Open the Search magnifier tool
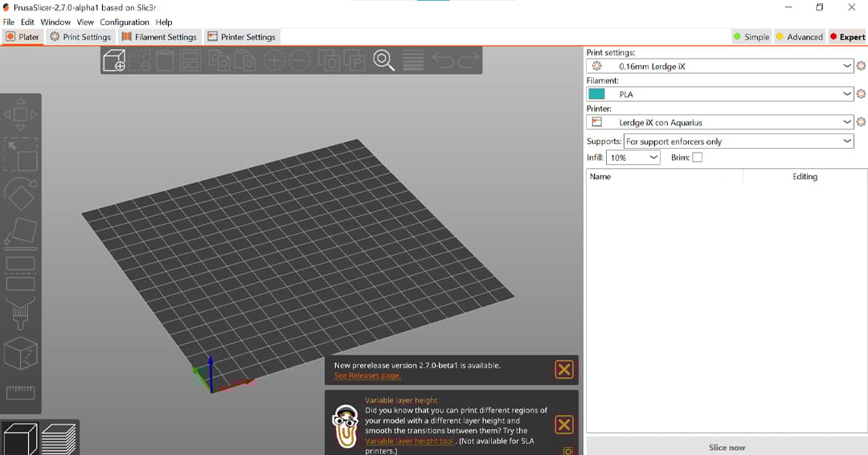This screenshot has height=455, width=868. [x=383, y=60]
